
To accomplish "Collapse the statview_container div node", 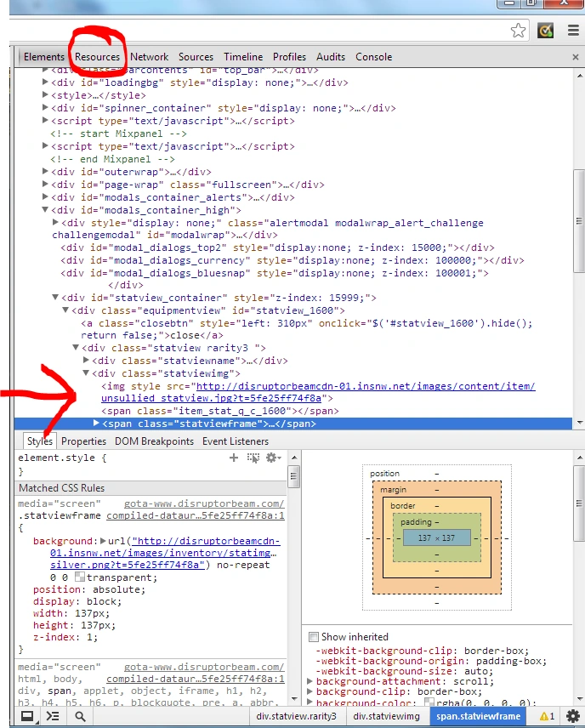I will coord(55,297).
